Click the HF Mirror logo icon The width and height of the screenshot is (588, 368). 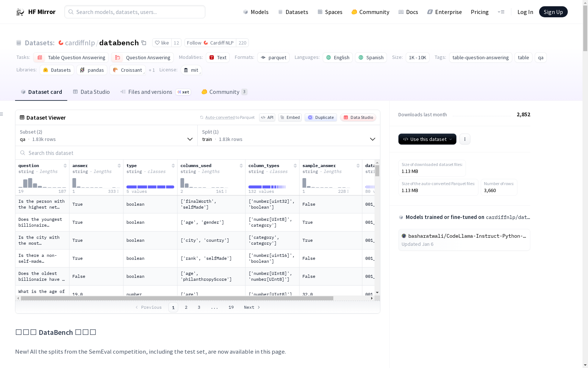coord(20,12)
